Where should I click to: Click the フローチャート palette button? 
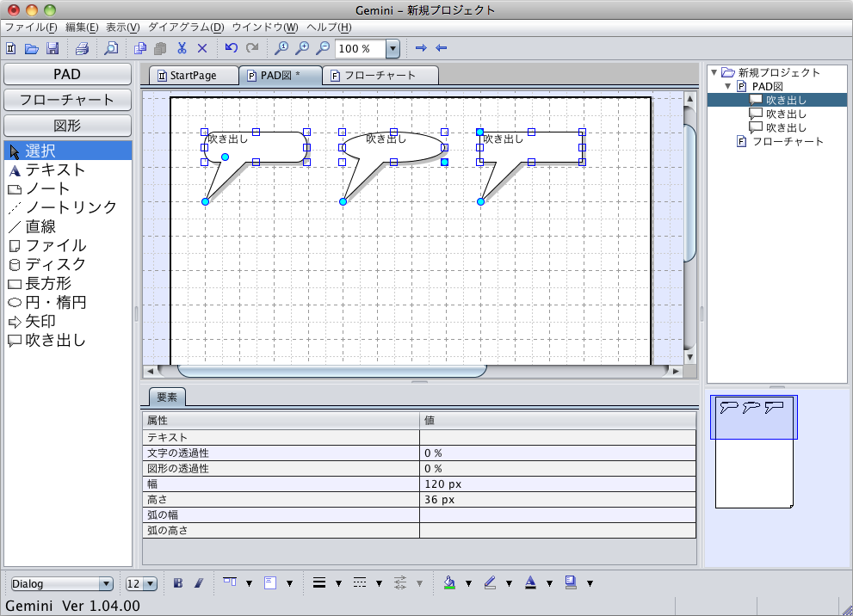(67, 100)
